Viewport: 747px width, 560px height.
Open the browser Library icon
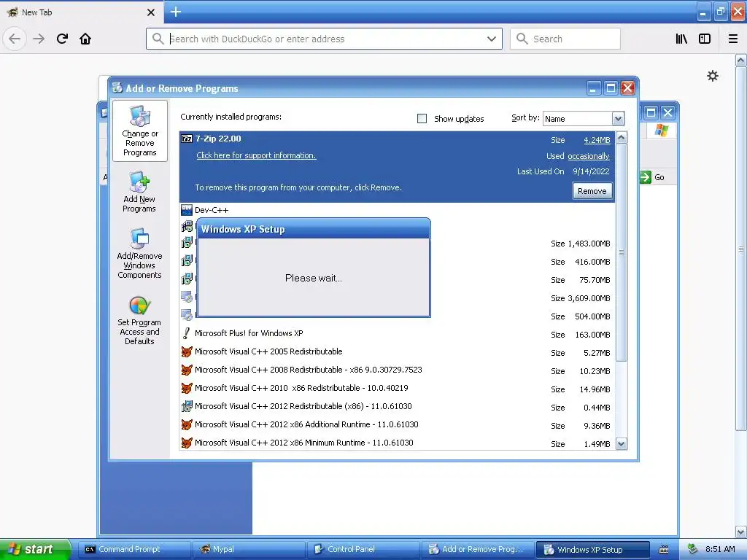pos(682,39)
